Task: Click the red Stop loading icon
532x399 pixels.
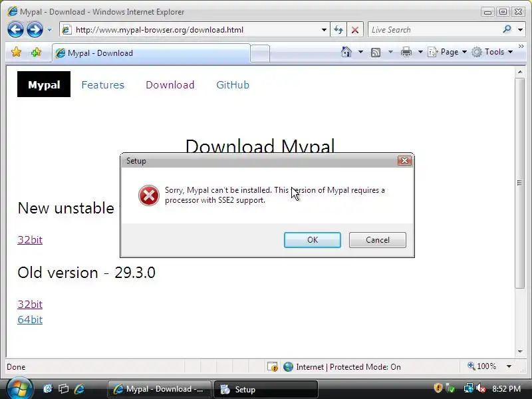Action: (355, 30)
